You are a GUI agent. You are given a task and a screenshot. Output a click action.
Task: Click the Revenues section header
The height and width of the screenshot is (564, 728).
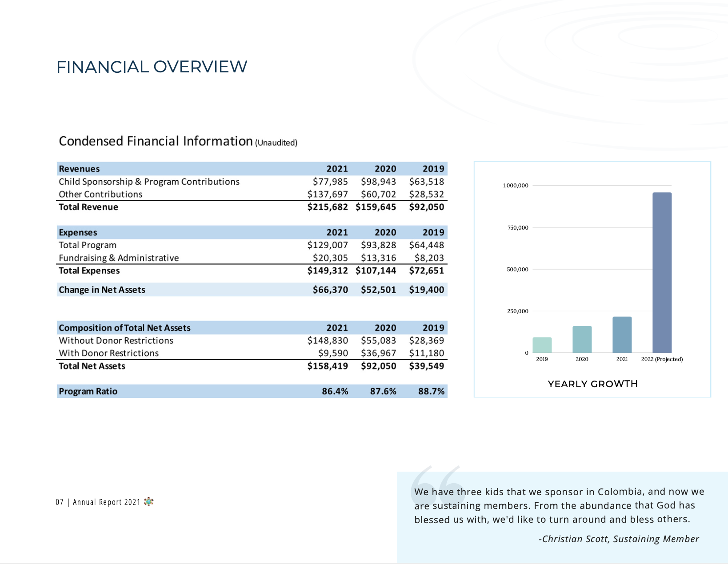coord(80,169)
